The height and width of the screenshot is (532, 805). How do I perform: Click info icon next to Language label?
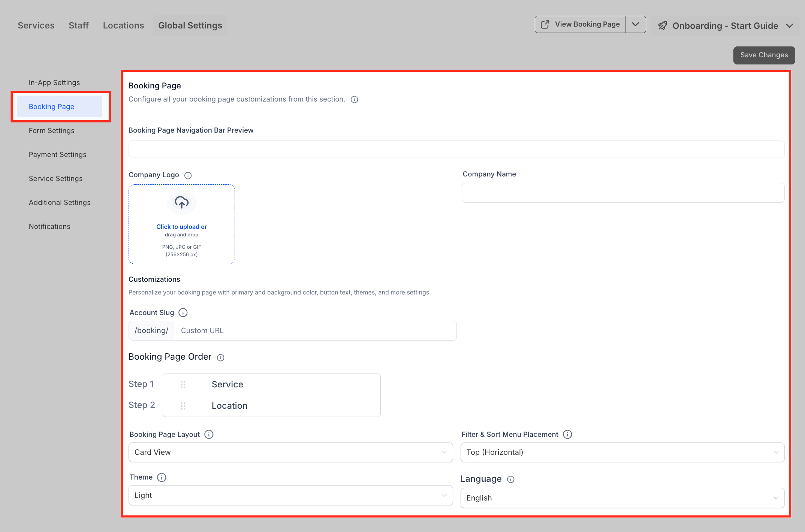coord(510,480)
